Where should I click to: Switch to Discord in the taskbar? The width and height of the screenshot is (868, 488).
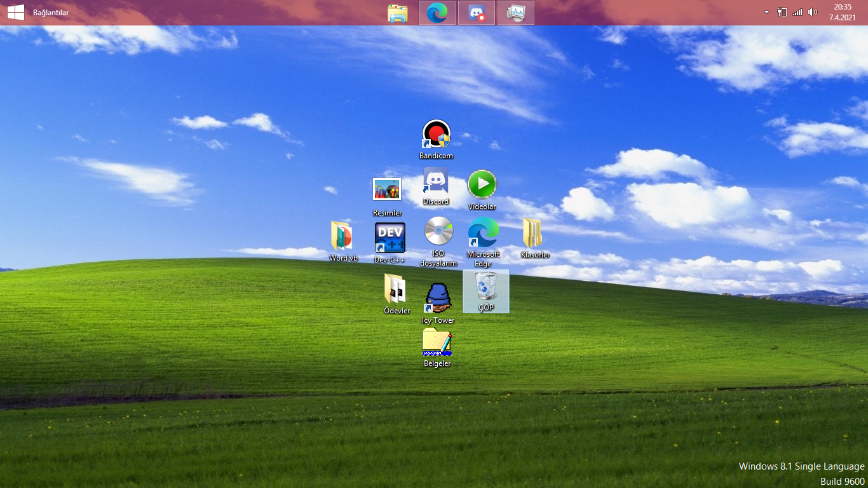477,13
